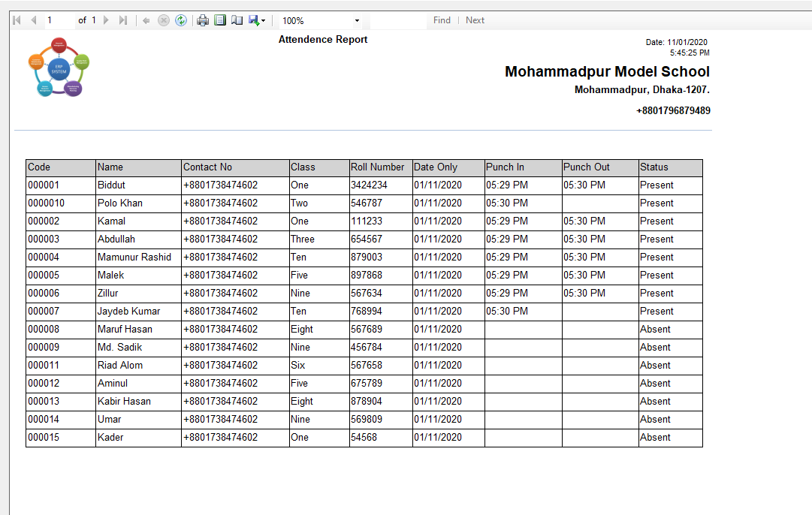This screenshot has width=812, height=515.
Task: Click report time 5:45:25 PM
Action: (x=690, y=53)
